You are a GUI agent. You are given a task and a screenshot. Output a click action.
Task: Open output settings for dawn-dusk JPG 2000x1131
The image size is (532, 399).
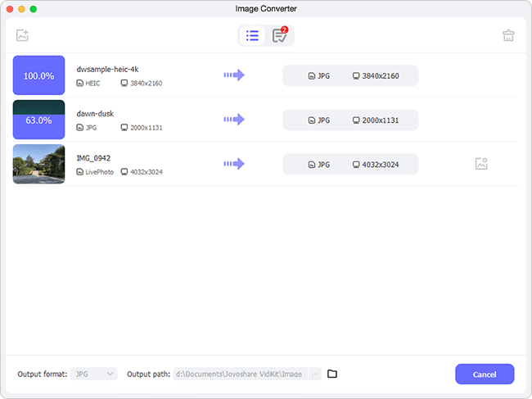[350, 120]
